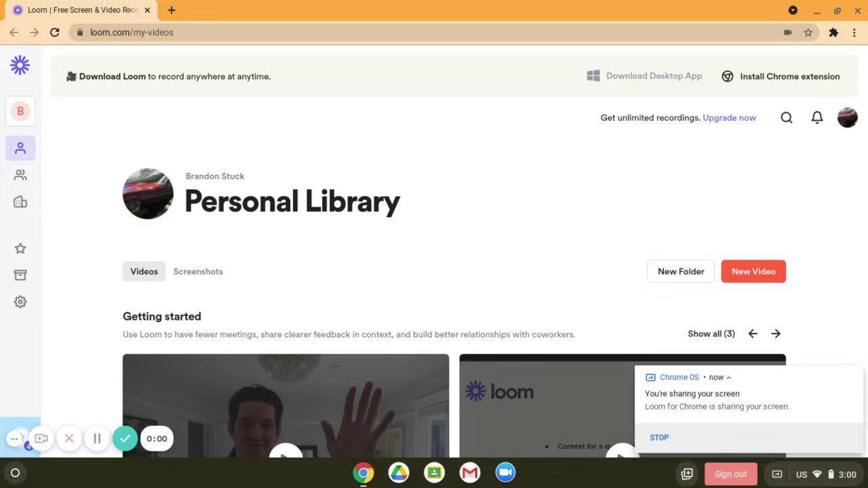Image resolution: width=868 pixels, height=488 pixels.
Task: Cancel the recording with red X
Action: [69, 439]
